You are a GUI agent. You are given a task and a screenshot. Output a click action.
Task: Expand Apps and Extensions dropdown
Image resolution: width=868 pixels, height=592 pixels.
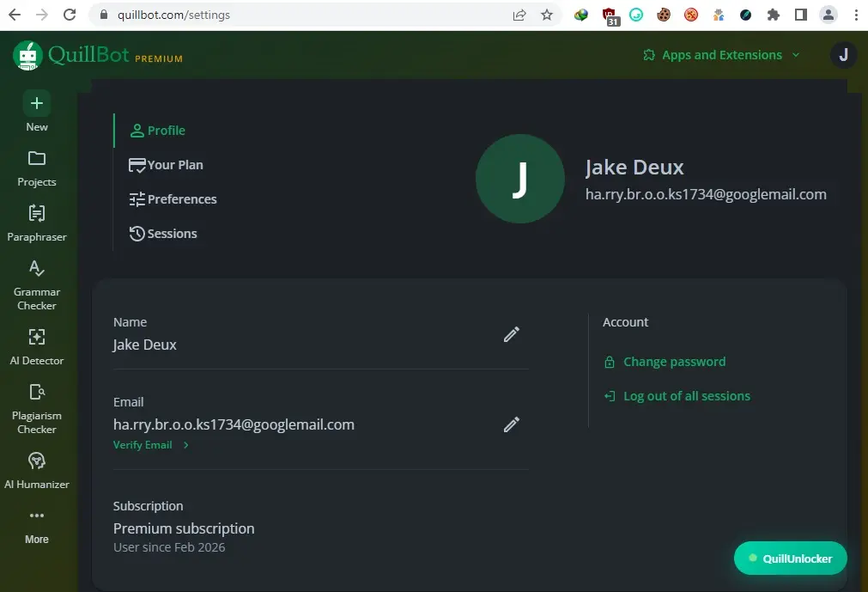click(x=721, y=55)
